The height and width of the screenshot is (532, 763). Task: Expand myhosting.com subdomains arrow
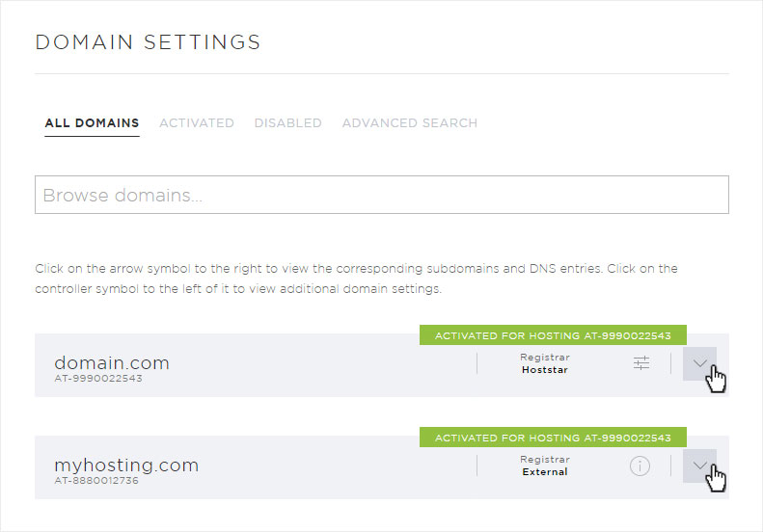[x=699, y=465]
